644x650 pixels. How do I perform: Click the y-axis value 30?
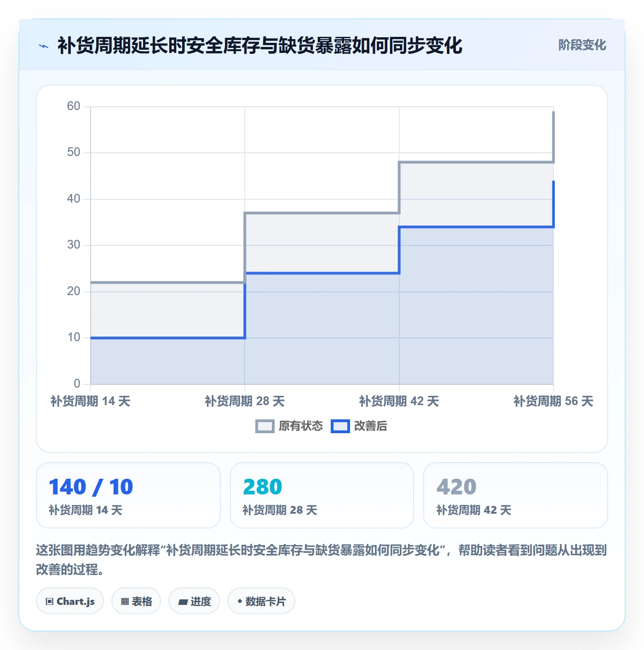click(x=74, y=245)
